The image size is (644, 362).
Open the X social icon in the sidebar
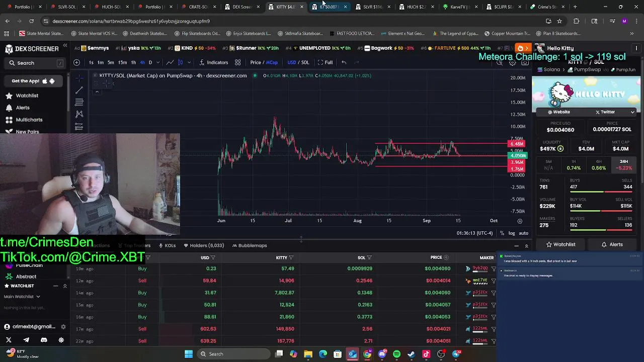pos(9,340)
